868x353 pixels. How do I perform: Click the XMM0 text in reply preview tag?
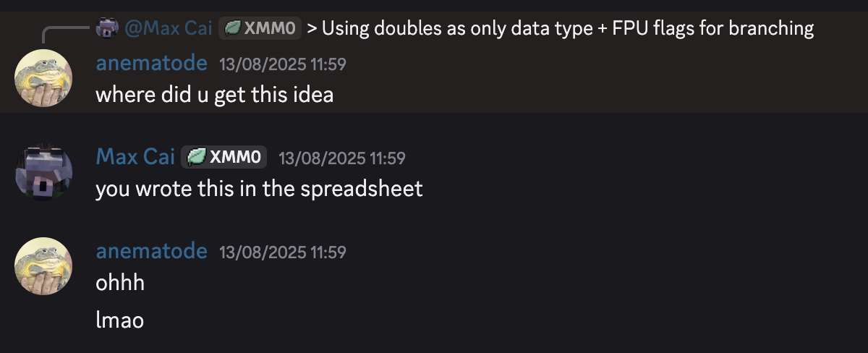[271, 29]
